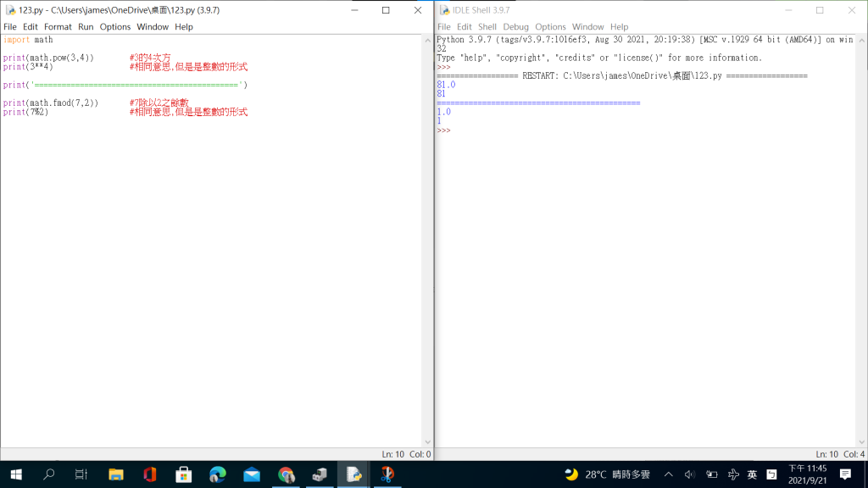
Task: Open Run menu in 123.py editor
Action: 86,26
